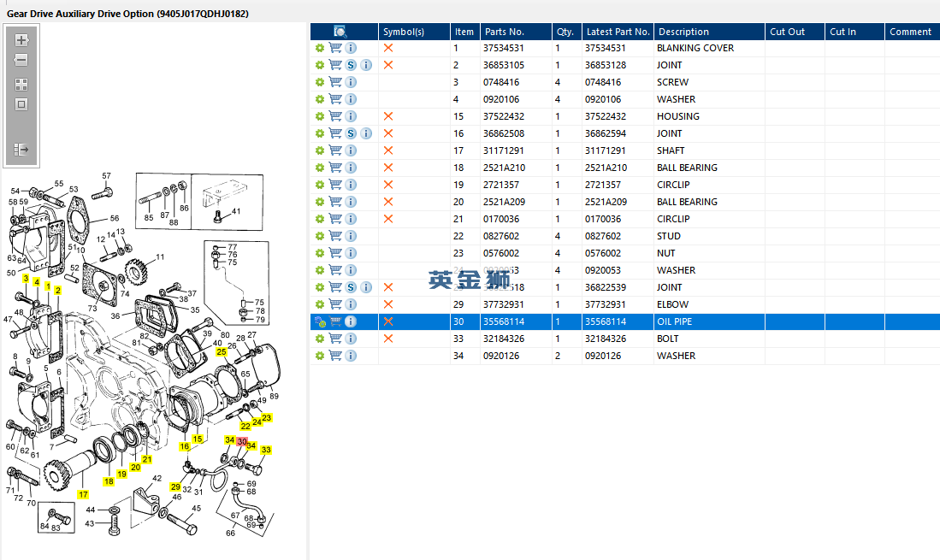Click callout 3 on the diagram
This screenshot has width=940, height=560.
26,279
